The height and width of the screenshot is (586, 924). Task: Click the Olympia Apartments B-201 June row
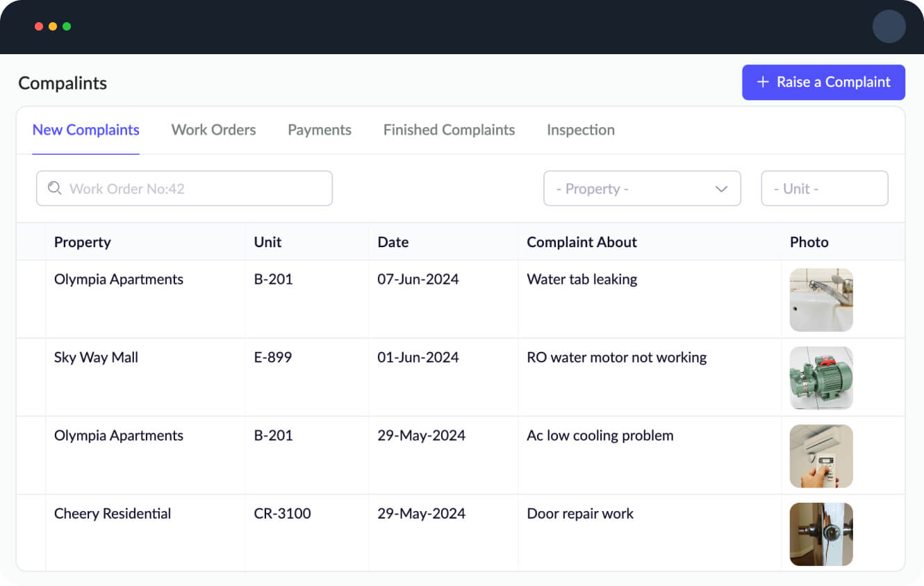click(x=278, y=299)
